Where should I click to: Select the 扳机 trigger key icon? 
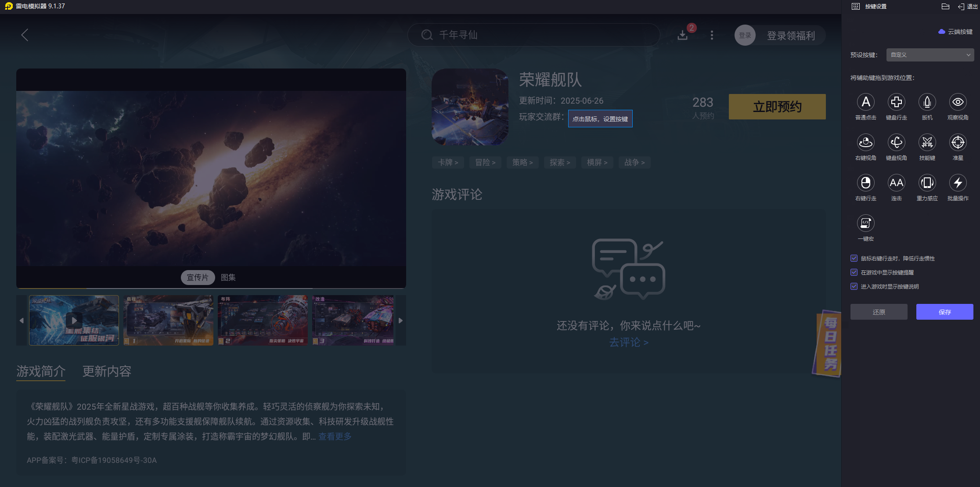point(927,102)
